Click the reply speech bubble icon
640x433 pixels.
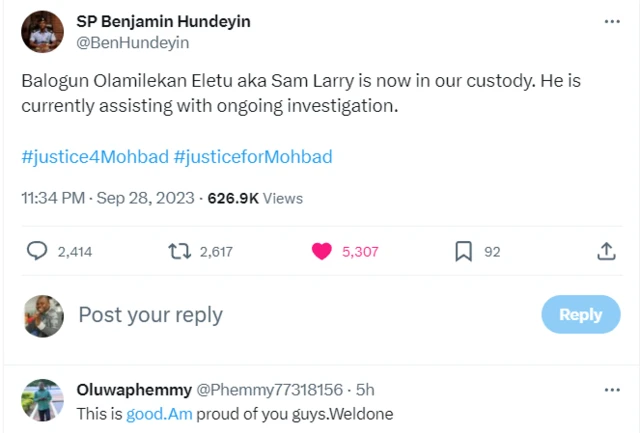coord(37,251)
